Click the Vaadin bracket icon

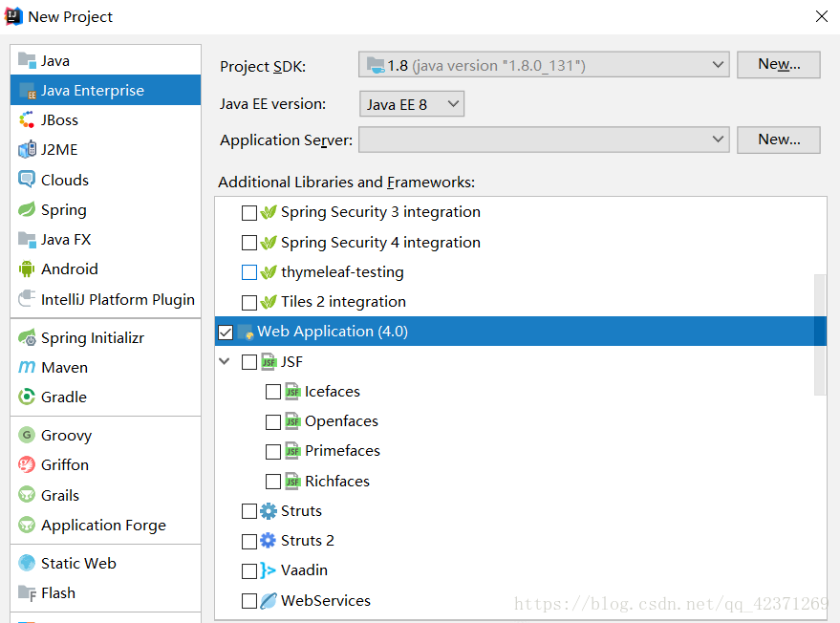(269, 570)
